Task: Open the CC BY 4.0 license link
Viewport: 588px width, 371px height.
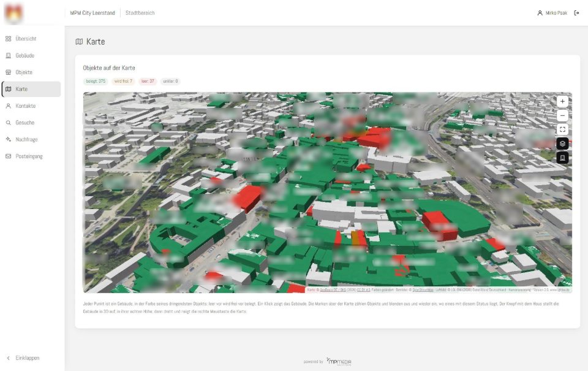Action: [x=363, y=290]
